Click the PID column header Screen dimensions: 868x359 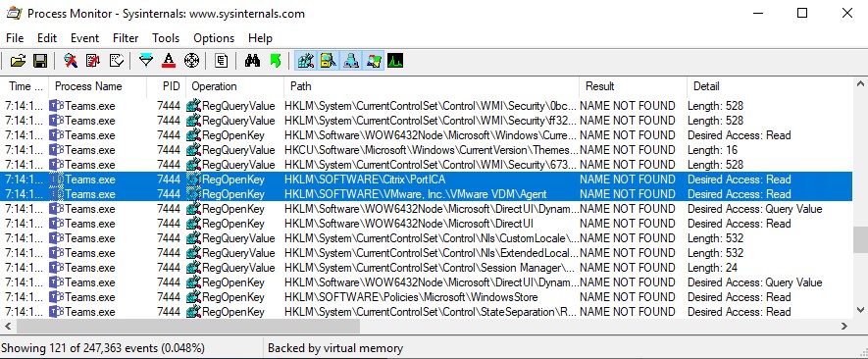tap(167, 86)
